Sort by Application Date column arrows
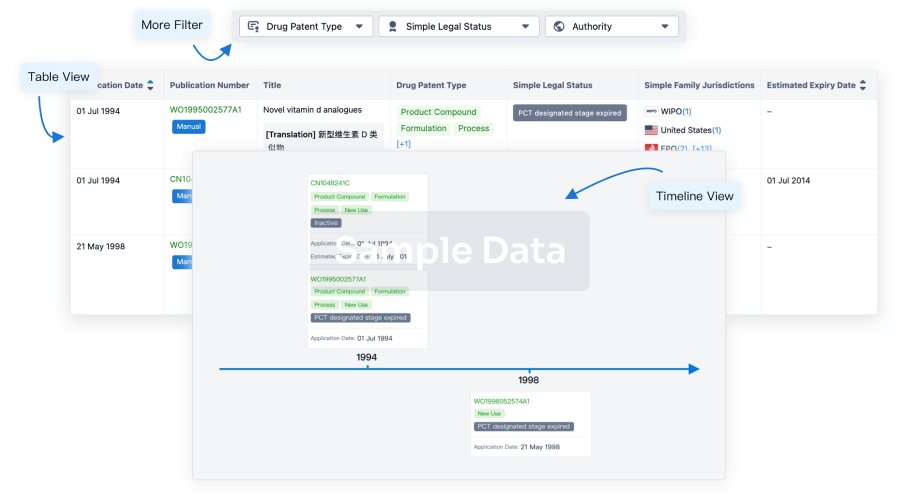The image size is (900, 502). tap(150, 86)
